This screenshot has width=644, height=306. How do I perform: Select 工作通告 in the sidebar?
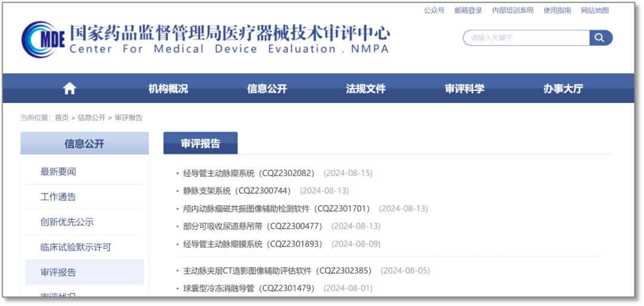coord(58,197)
